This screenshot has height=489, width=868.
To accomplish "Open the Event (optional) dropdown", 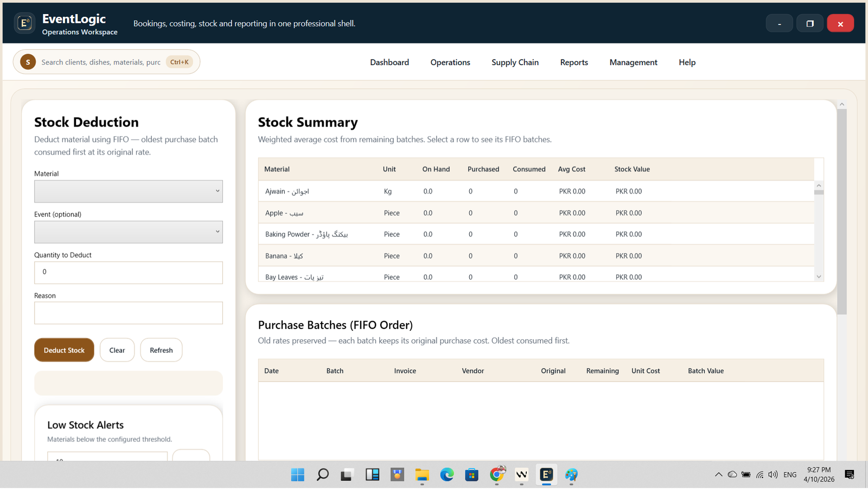I will pyautogui.click(x=128, y=231).
